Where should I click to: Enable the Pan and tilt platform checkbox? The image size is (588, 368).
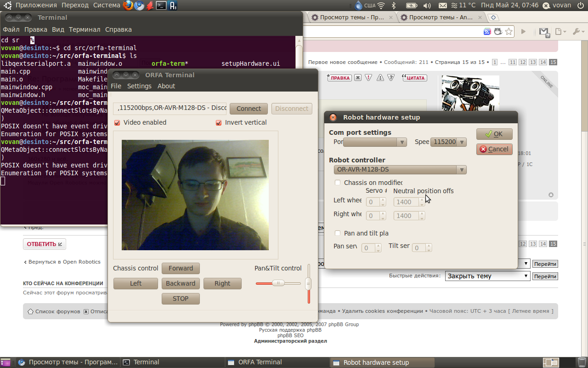338,233
